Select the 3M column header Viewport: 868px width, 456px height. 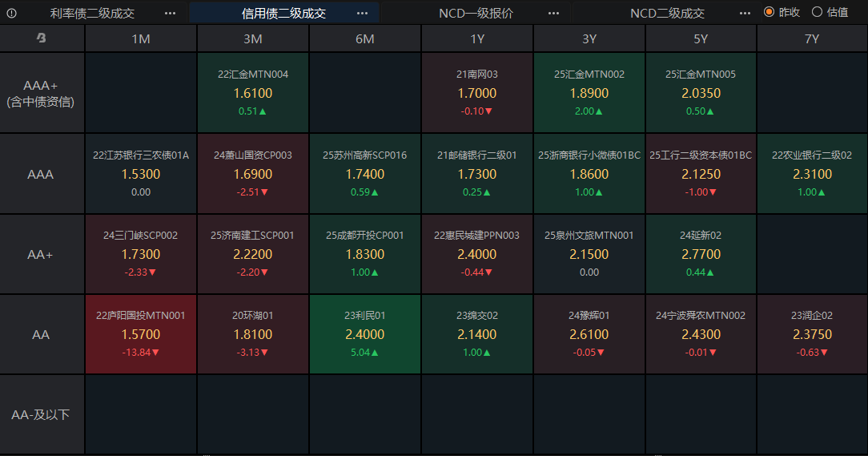tap(253, 38)
